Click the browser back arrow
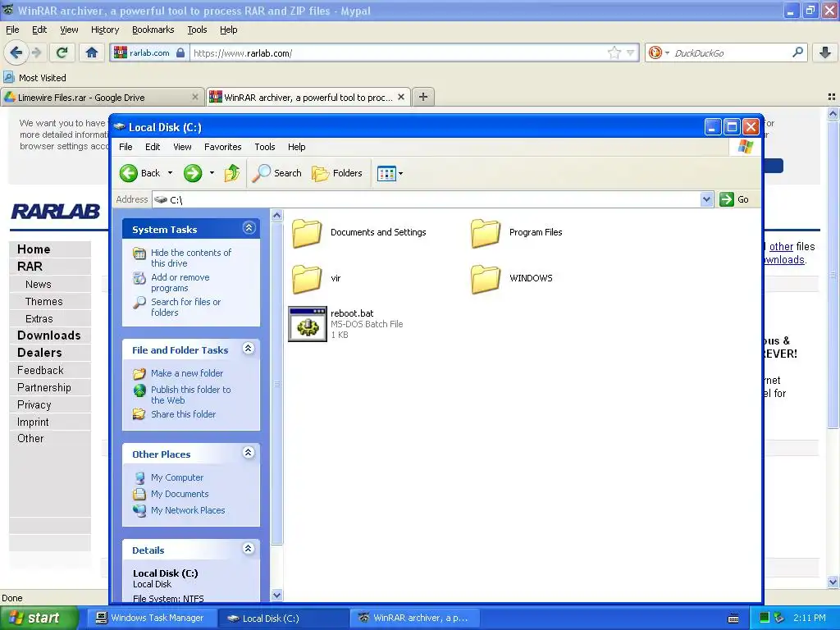840x630 pixels. pyautogui.click(x=16, y=52)
